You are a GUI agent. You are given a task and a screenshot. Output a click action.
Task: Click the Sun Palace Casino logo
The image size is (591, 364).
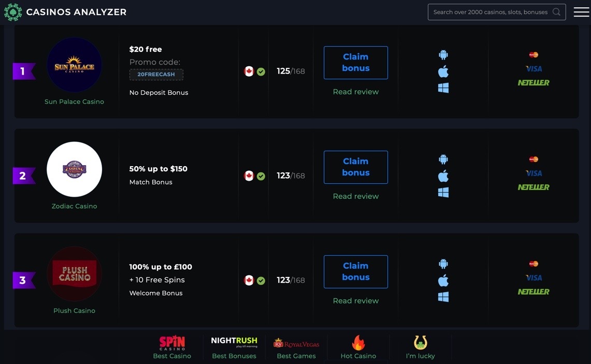[x=74, y=65]
